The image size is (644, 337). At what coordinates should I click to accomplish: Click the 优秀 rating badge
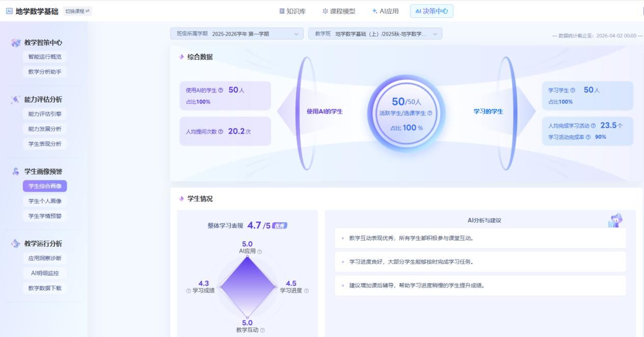280,226
